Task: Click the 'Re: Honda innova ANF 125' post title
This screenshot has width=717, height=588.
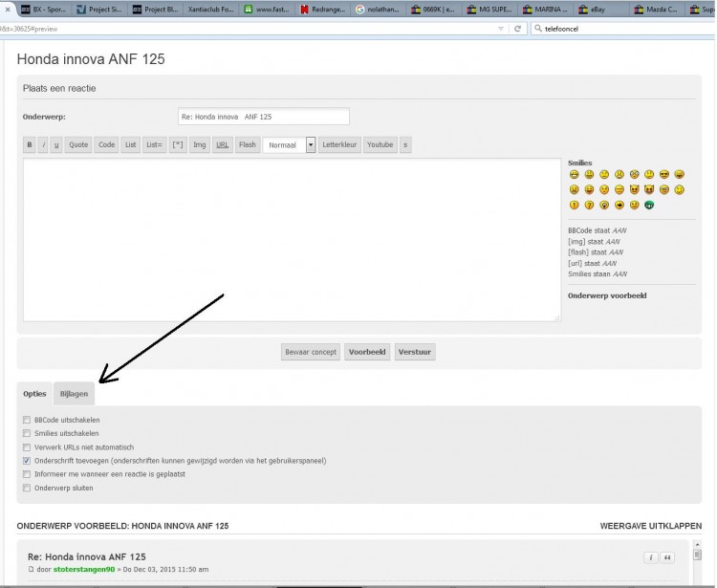Action: (x=87, y=556)
